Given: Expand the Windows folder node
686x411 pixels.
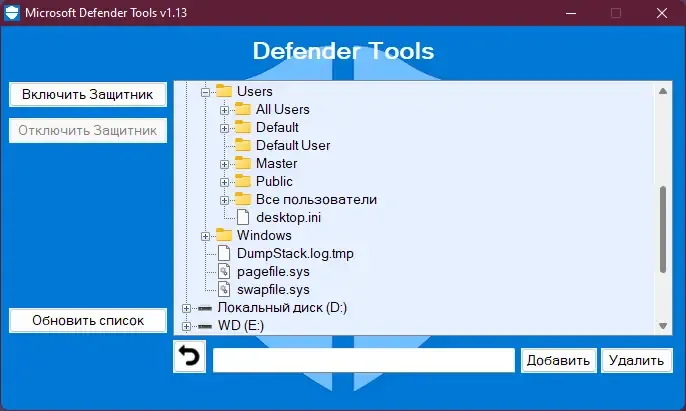Looking at the screenshot, I should pyautogui.click(x=205, y=236).
